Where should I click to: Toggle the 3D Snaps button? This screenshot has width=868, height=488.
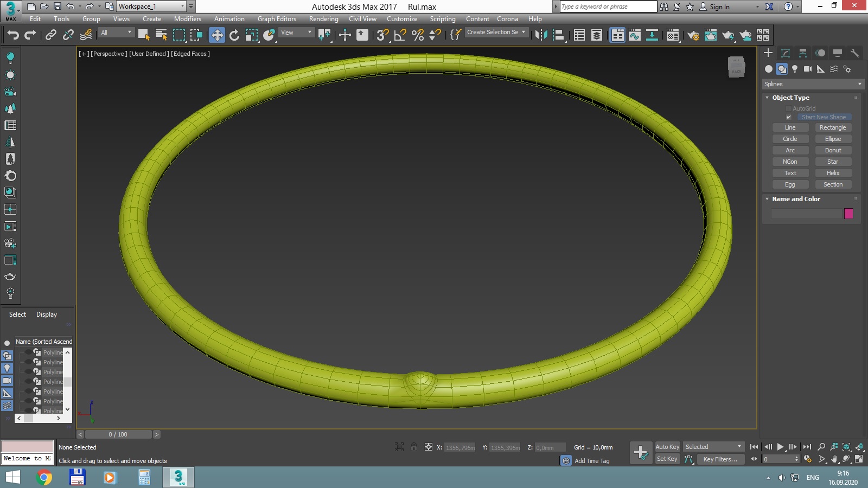tap(383, 35)
